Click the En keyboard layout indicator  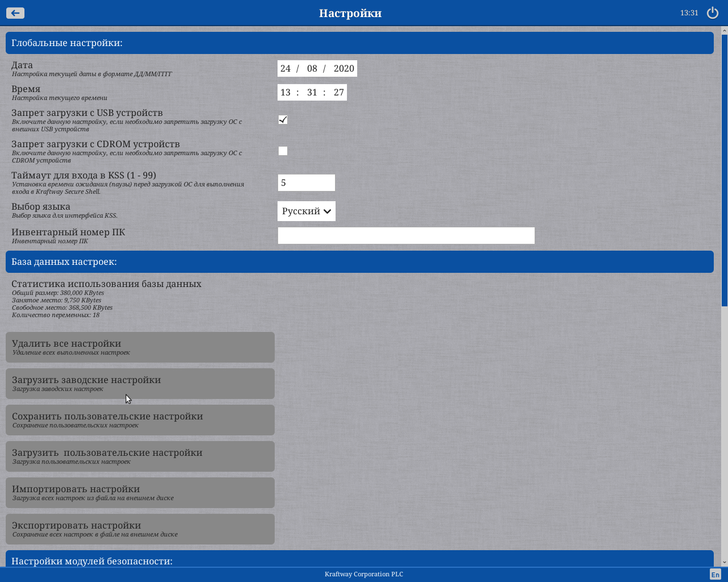(x=715, y=575)
